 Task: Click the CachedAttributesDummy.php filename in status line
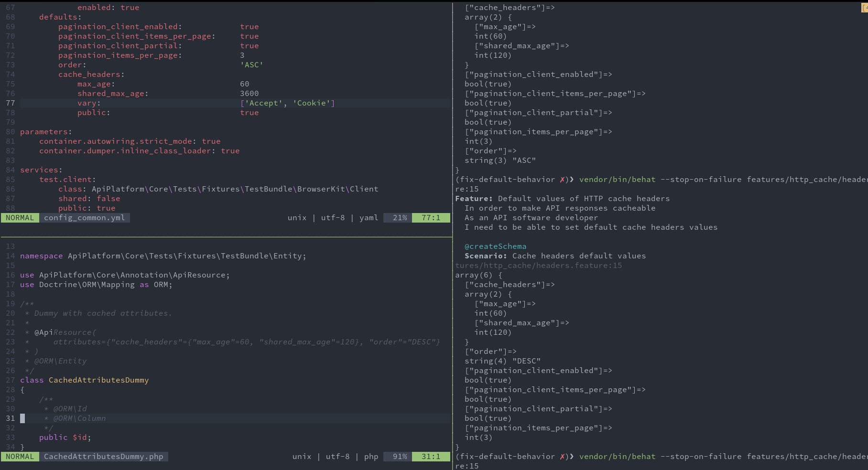104,457
